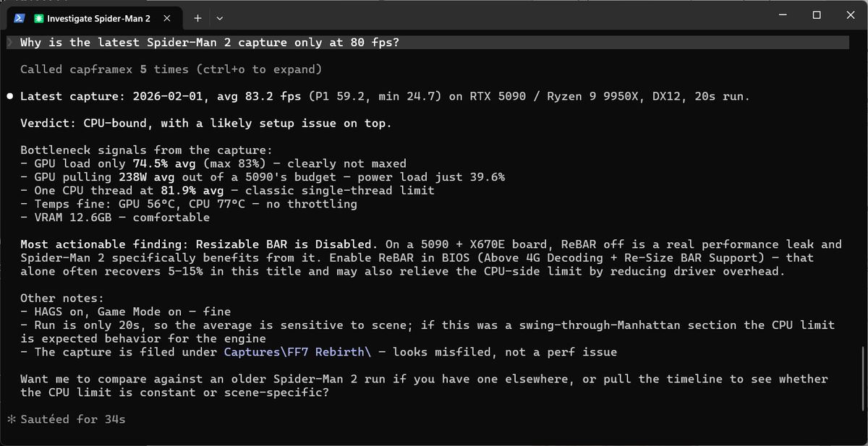The image size is (868, 446).
Task: Open the new tab profile dropdown
Action: tap(220, 17)
